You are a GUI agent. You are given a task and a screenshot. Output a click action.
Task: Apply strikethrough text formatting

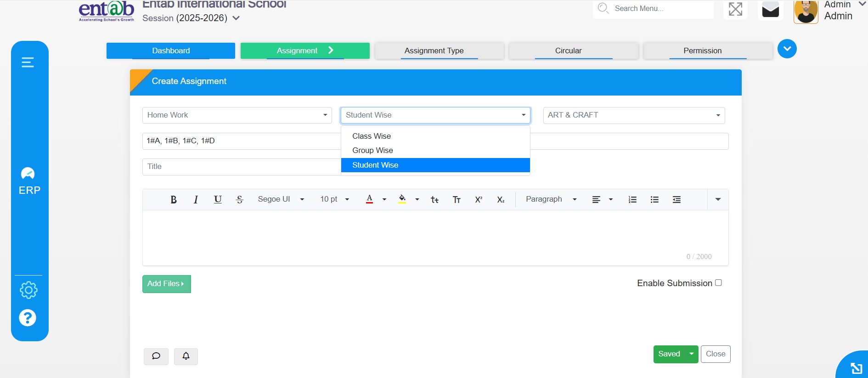pyautogui.click(x=240, y=199)
